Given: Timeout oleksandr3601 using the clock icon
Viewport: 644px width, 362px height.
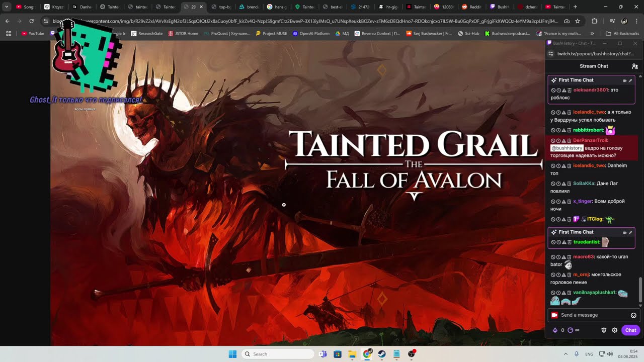Looking at the screenshot, I should point(558,90).
